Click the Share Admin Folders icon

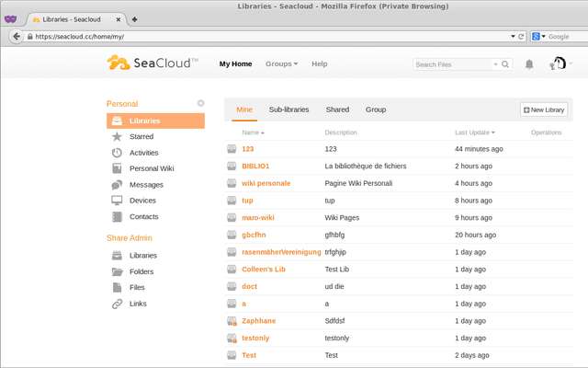117,271
